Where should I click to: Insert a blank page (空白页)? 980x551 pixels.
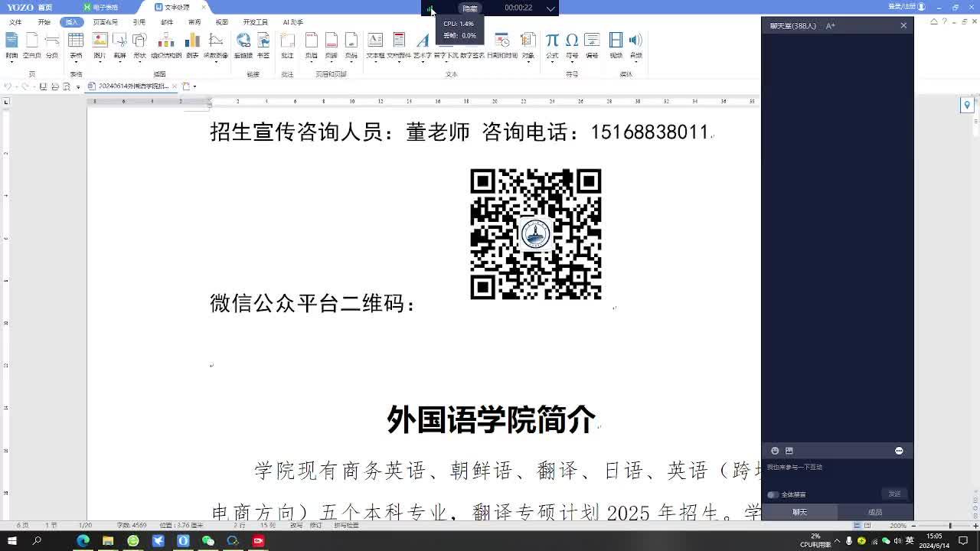click(x=31, y=44)
